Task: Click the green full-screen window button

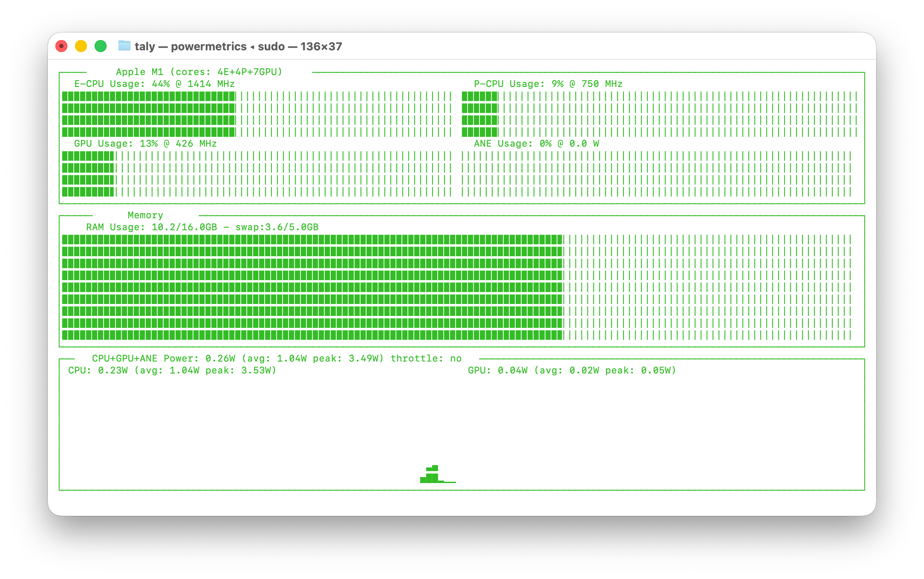Action: tap(101, 46)
